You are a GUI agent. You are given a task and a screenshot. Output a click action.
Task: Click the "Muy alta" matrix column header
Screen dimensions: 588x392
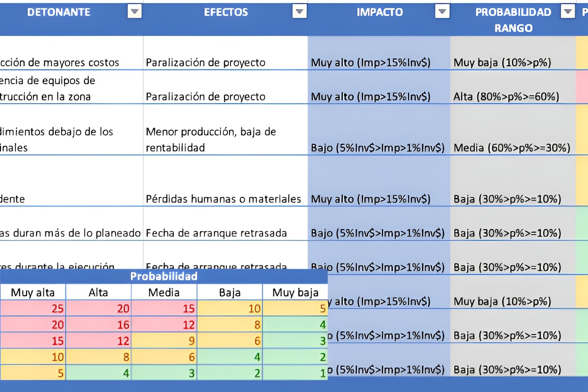[x=33, y=292]
